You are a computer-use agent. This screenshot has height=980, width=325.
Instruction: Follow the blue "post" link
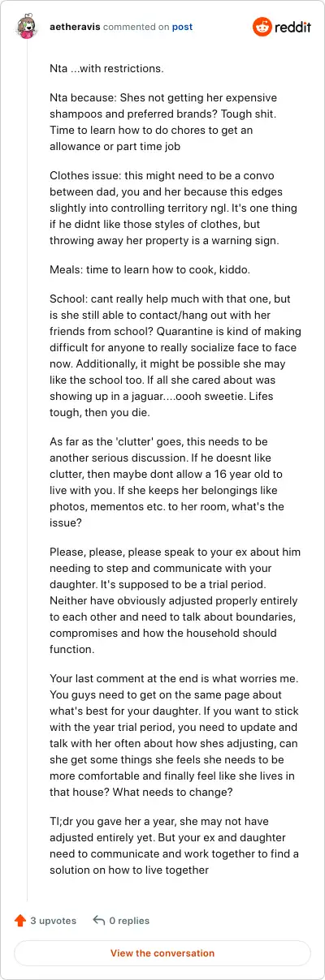click(x=182, y=27)
